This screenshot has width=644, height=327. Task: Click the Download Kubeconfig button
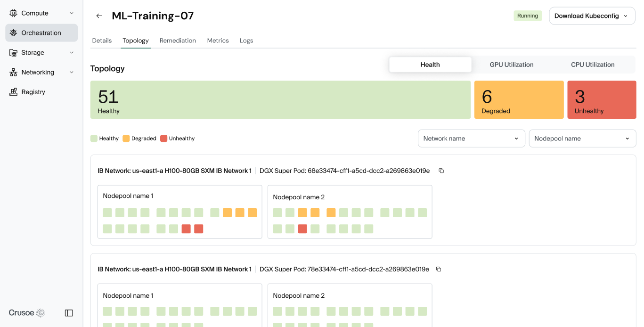coord(592,16)
